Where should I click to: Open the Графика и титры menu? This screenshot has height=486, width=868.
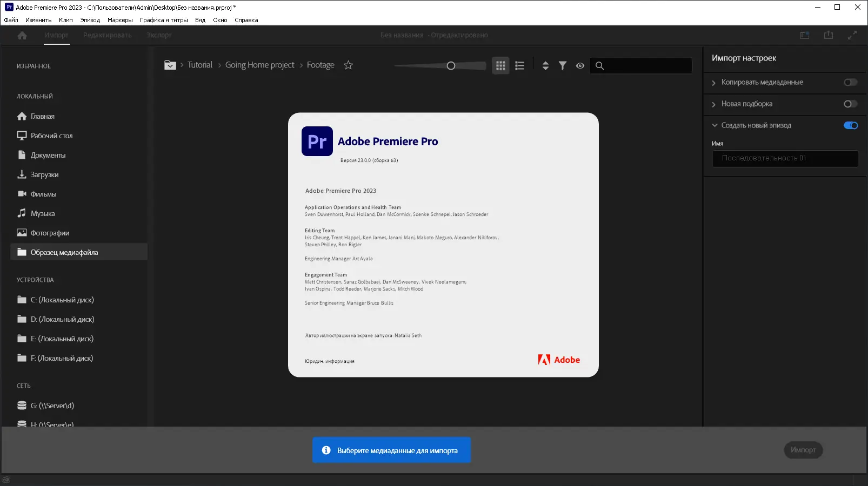164,20
